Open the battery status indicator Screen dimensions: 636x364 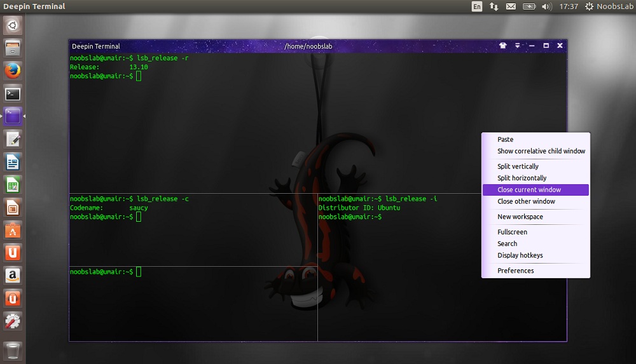(529, 6)
